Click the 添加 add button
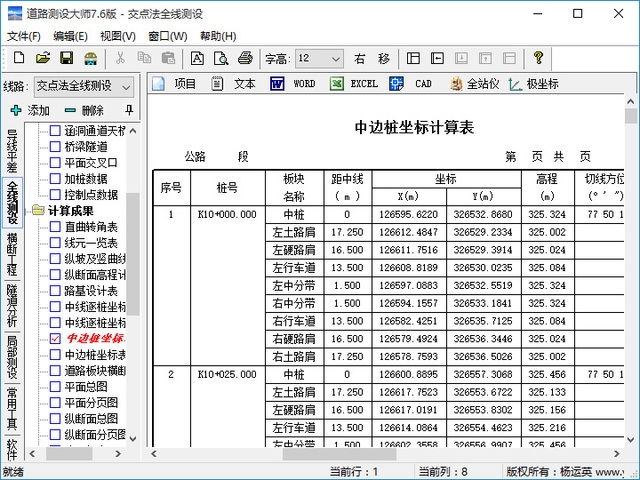Image resolution: width=640 pixels, height=480 pixels. [x=30, y=110]
